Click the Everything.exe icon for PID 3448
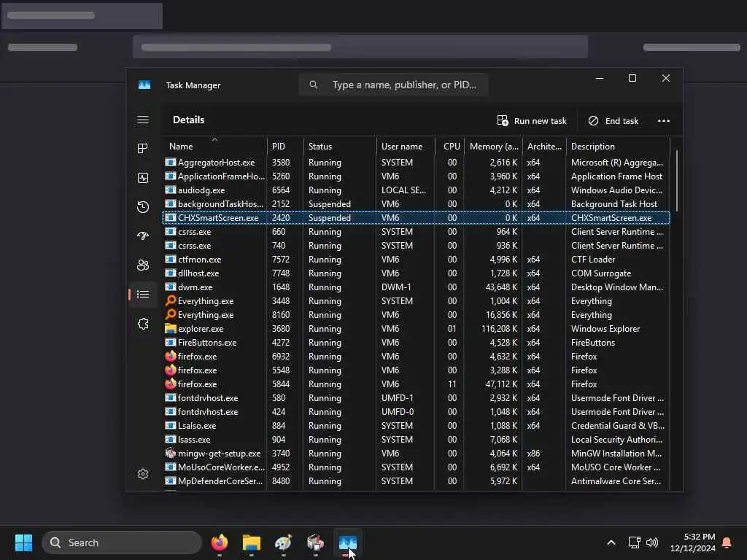 pyautogui.click(x=171, y=300)
